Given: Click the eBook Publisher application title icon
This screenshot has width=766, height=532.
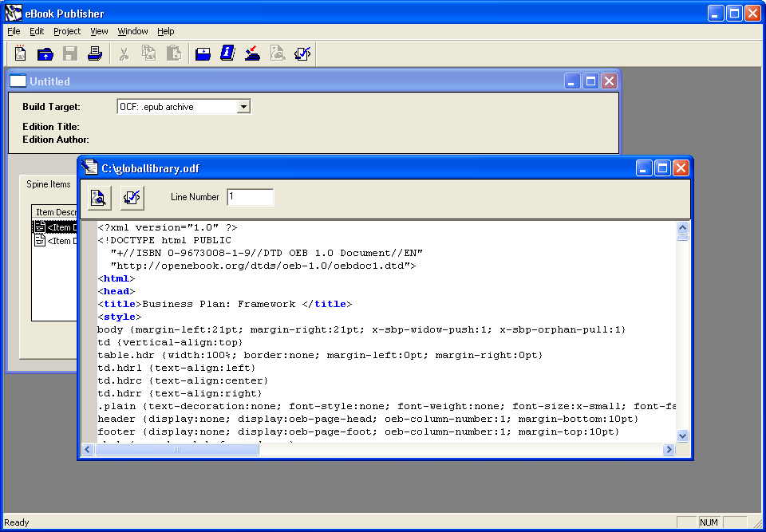Looking at the screenshot, I should pos(14,14).
